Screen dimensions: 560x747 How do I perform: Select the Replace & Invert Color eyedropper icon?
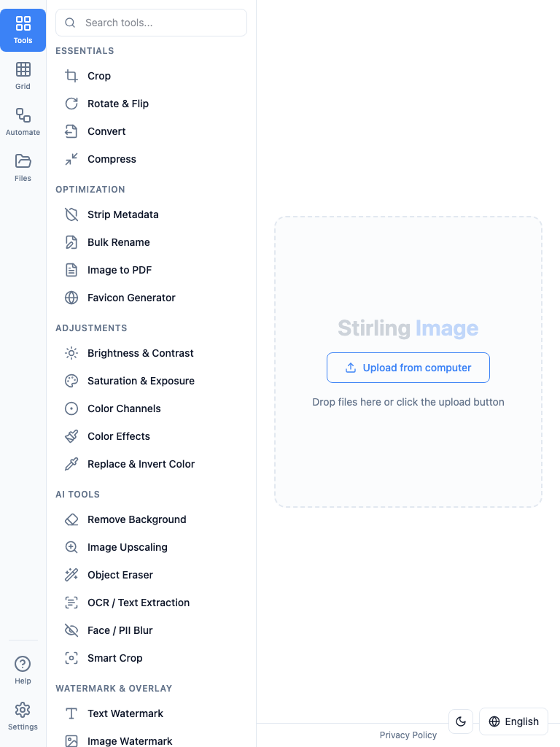[71, 464]
